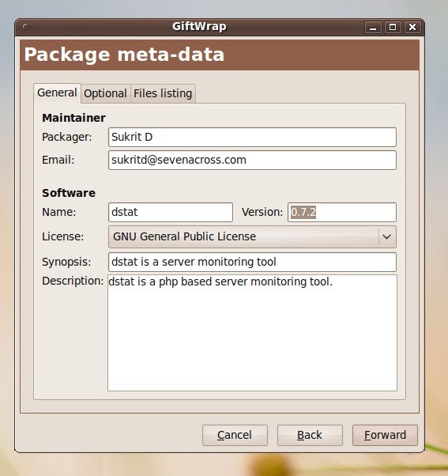Click the Synopsis text field
The height and width of the screenshot is (476, 448).
tap(252, 262)
